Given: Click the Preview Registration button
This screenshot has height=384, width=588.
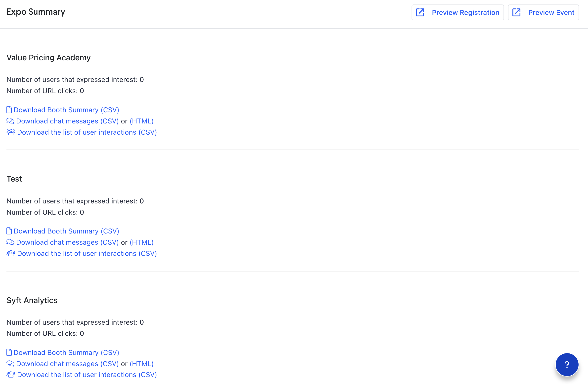Looking at the screenshot, I should 458,12.
